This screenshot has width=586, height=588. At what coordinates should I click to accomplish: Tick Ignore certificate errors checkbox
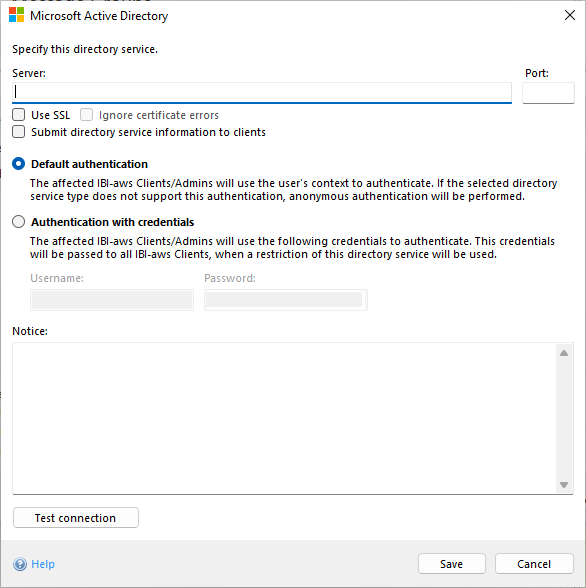point(86,115)
